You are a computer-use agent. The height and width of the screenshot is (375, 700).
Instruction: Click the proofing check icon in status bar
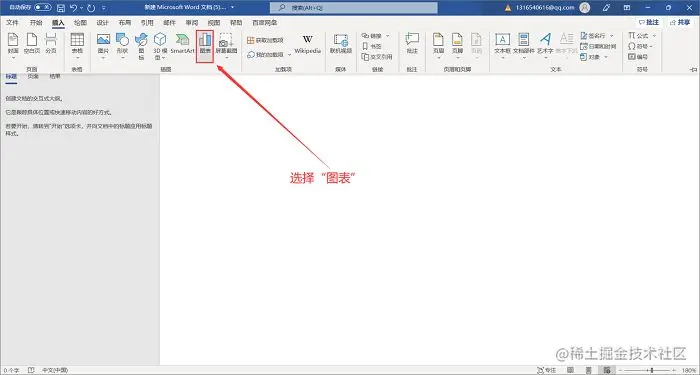pyautogui.click(x=31, y=370)
